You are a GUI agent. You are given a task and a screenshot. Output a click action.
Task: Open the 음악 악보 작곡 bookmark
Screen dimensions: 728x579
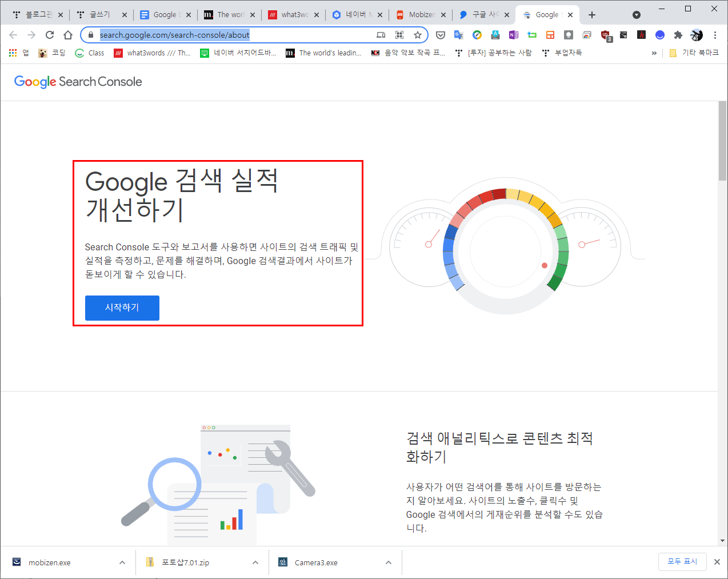click(x=408, y=53)
